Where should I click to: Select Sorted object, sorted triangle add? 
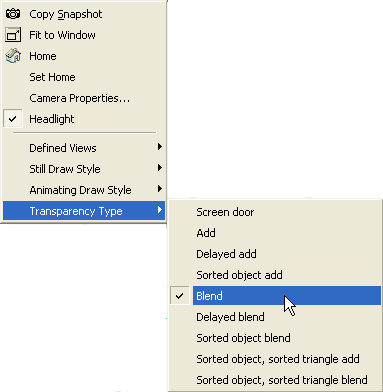275,359
